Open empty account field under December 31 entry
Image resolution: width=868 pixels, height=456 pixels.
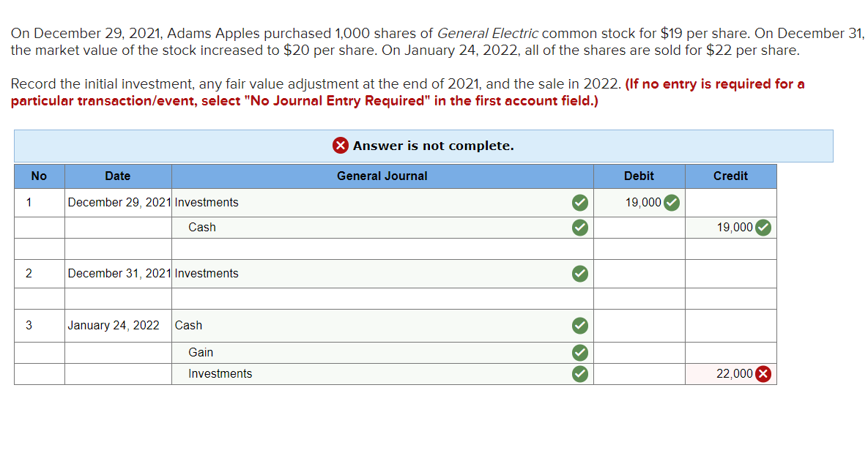coord(382,299)
